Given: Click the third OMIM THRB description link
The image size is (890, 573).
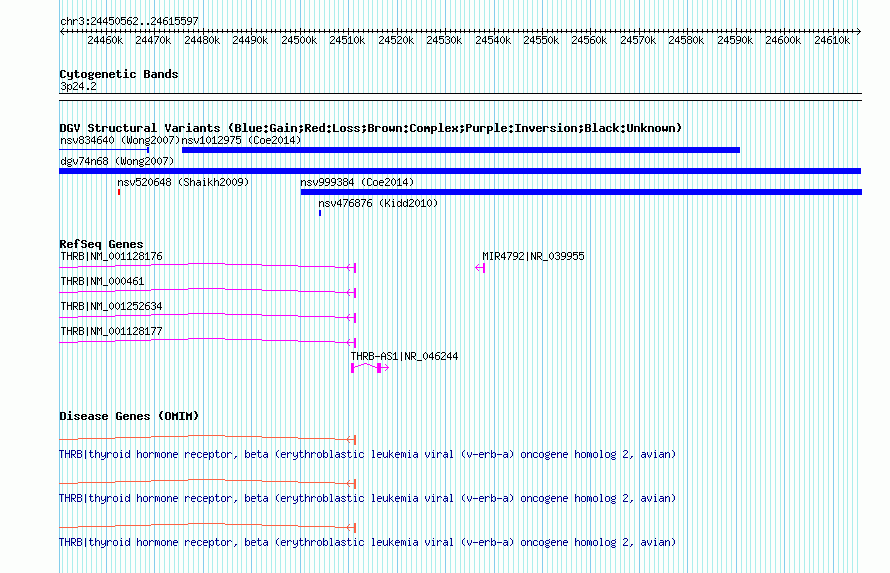Looking at the screenshot, I should click(x=367, y=542).
